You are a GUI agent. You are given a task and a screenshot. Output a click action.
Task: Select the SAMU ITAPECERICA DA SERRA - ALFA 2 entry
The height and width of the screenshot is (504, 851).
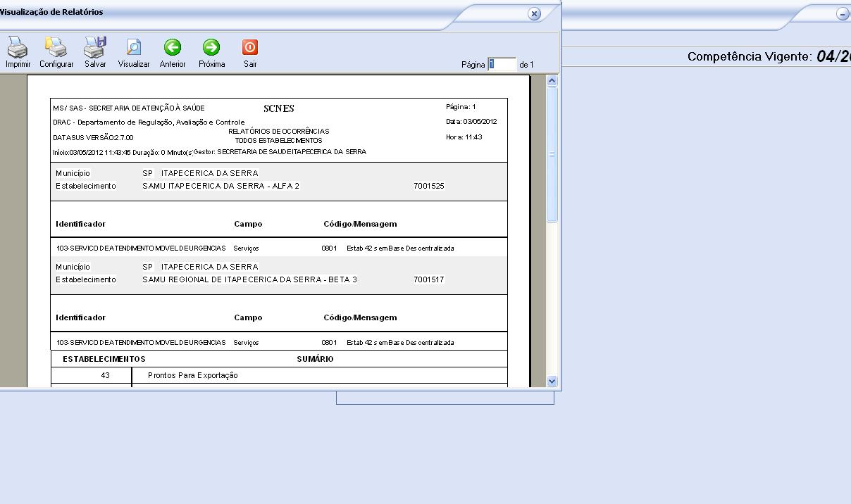[220, 186]
